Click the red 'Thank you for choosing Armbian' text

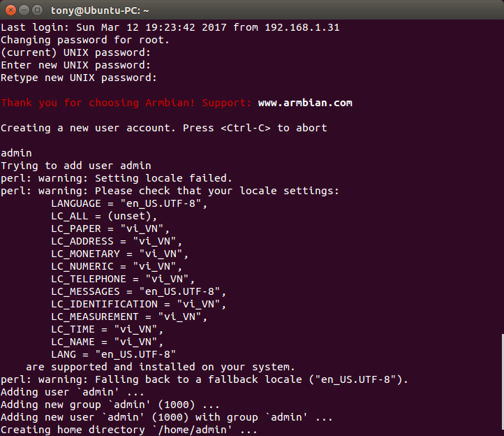tap(98, 103)
